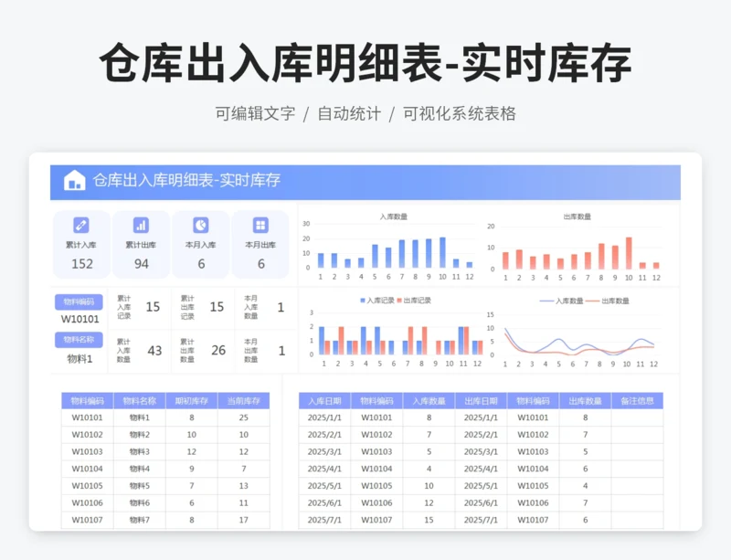The width and height of the screenshot is (731, 560).
Task: Click the red 出库记录 legend marker
Action: (399, 301)
